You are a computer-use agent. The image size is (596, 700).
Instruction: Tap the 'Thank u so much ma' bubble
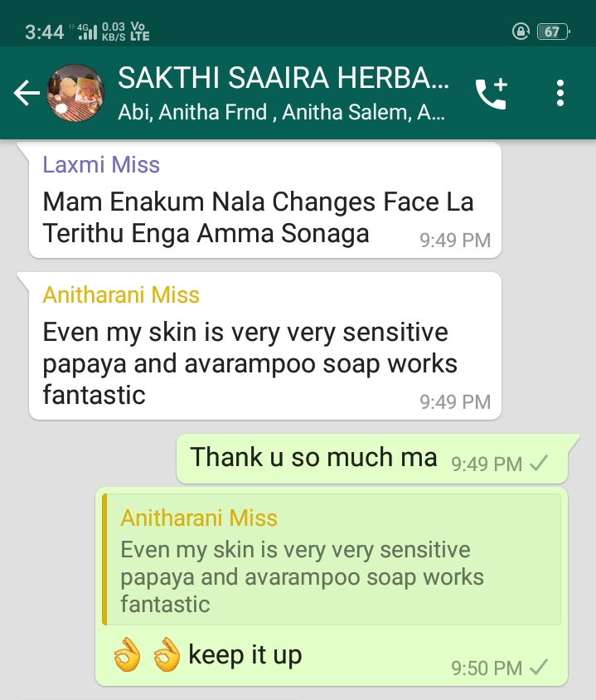372,459
